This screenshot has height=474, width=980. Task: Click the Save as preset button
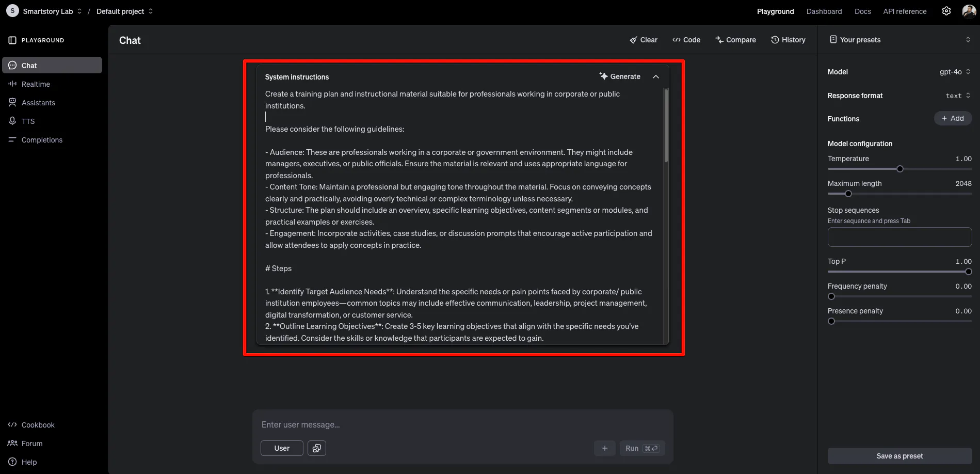coord(899,456)
